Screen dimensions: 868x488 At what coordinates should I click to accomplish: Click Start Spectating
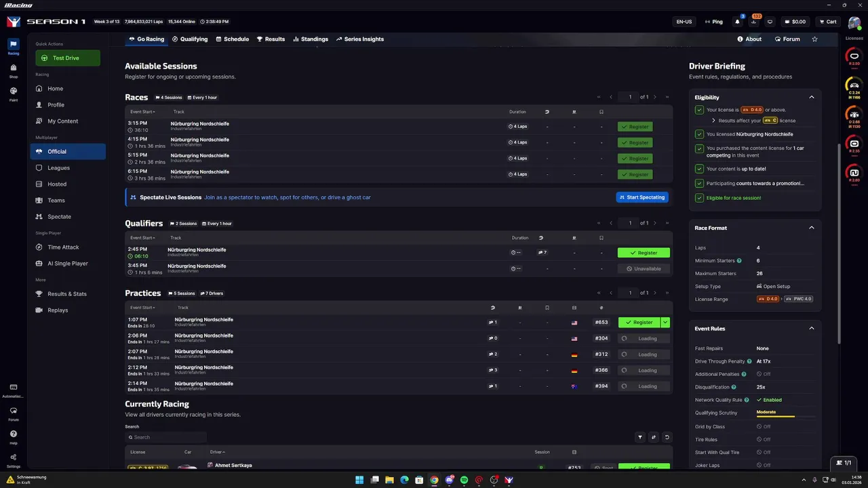pos(642,197)
